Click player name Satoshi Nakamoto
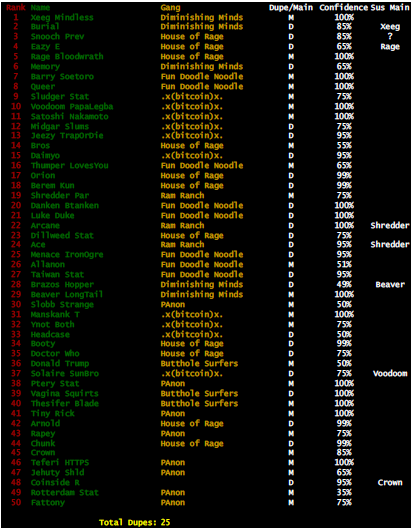 pyautogui.click(x=69, y=117)
